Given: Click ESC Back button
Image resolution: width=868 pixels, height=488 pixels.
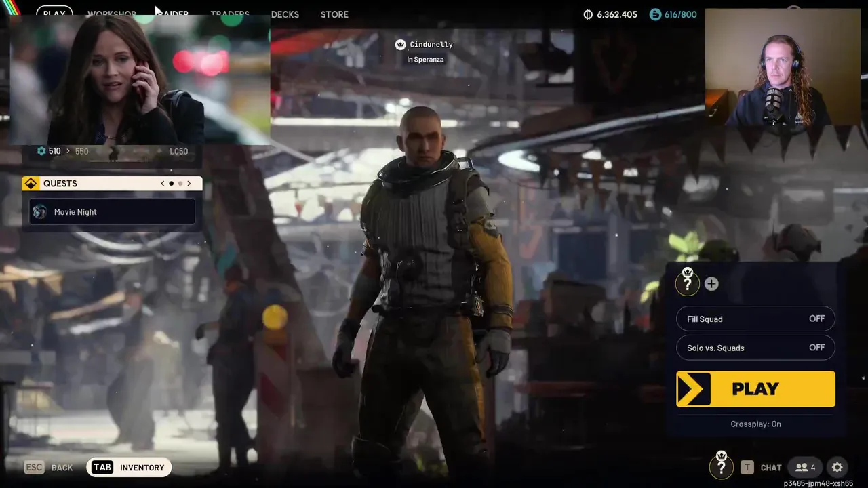Looking at the screenshot, I should pyautogui.click(x=48, y=468).
